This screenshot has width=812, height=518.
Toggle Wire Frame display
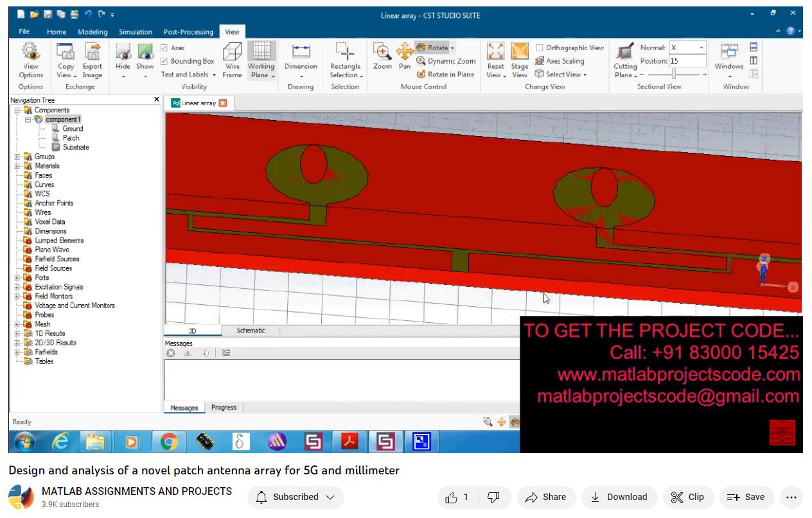(232, 61)
